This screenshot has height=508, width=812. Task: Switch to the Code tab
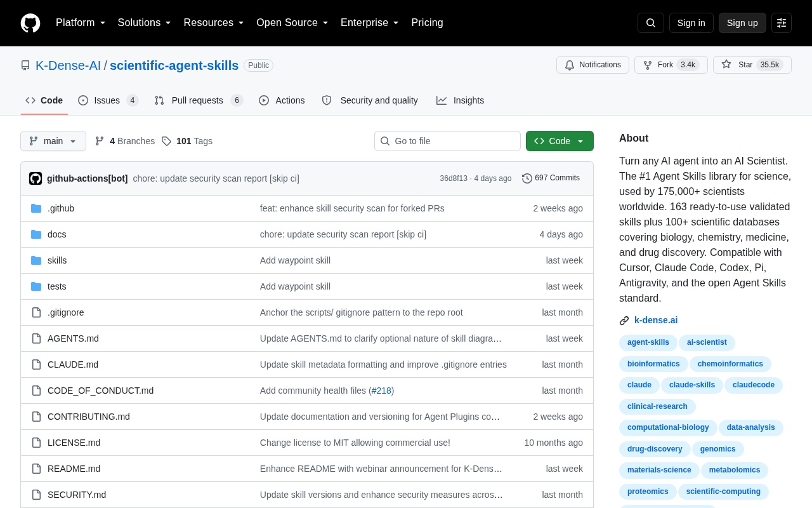[44, 100]
